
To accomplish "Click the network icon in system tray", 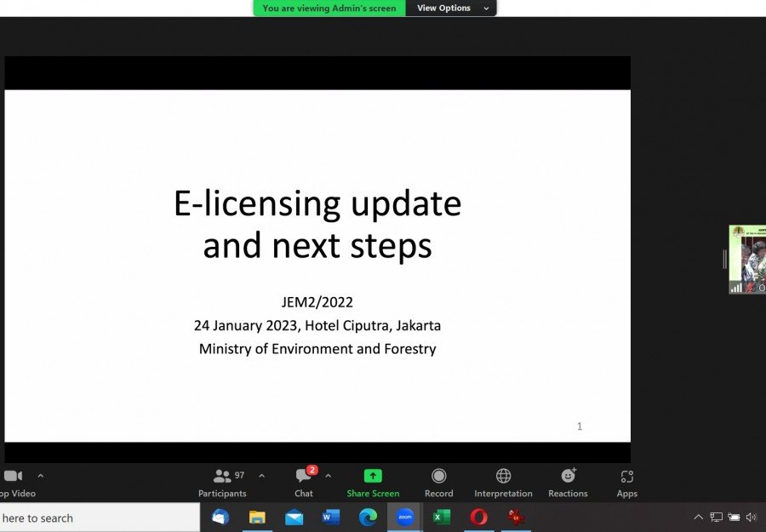I will (716, 517).
